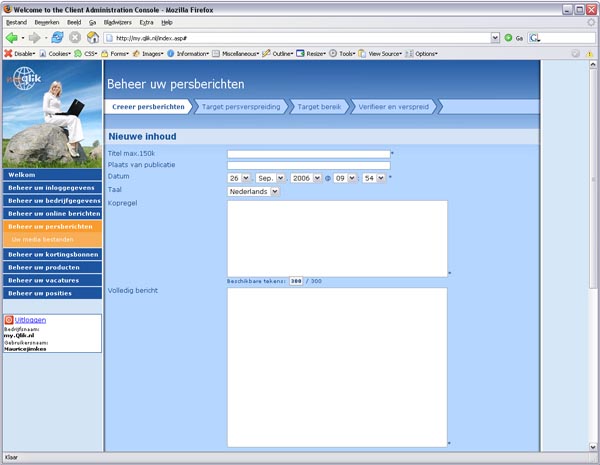Switch to the Target persverspreiding step tab
Viewport: 600px width, 465px height.
pyautogui.click(x=239, y=105)
